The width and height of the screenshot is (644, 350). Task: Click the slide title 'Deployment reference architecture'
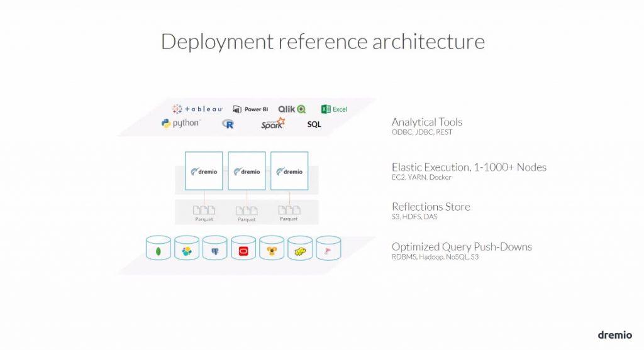point(322,41)
